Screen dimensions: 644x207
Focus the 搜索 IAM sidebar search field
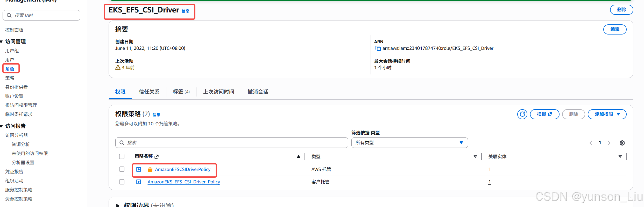41,15
